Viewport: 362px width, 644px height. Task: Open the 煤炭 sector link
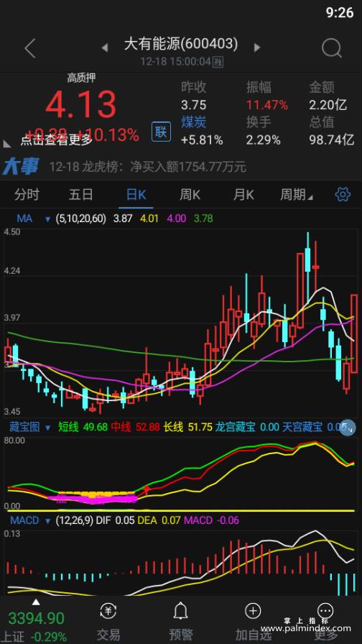(194, 122)
